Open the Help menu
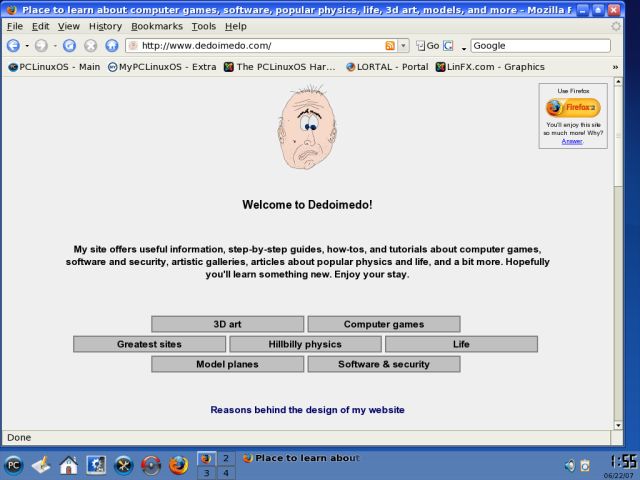 click(236, 27)
